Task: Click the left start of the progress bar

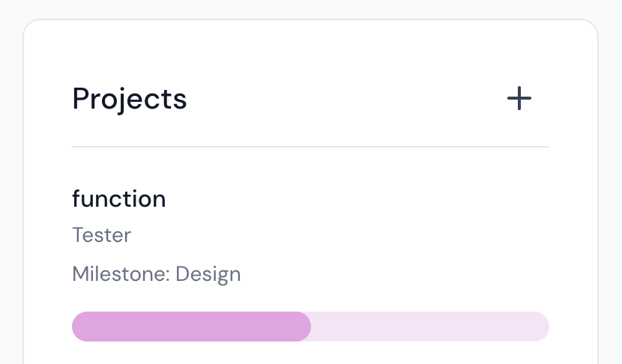Action: coord(78,327)
